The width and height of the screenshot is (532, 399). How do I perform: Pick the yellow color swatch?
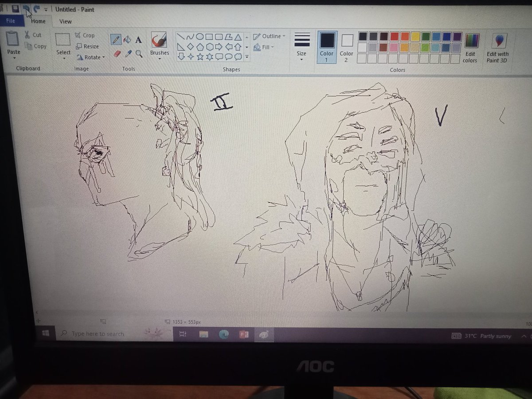pos(415,36)
